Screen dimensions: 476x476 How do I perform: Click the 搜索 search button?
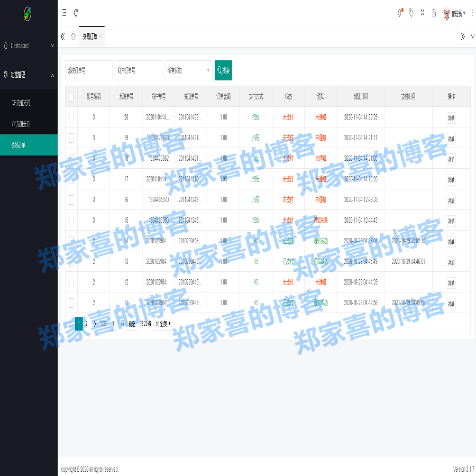pos(223,70)
